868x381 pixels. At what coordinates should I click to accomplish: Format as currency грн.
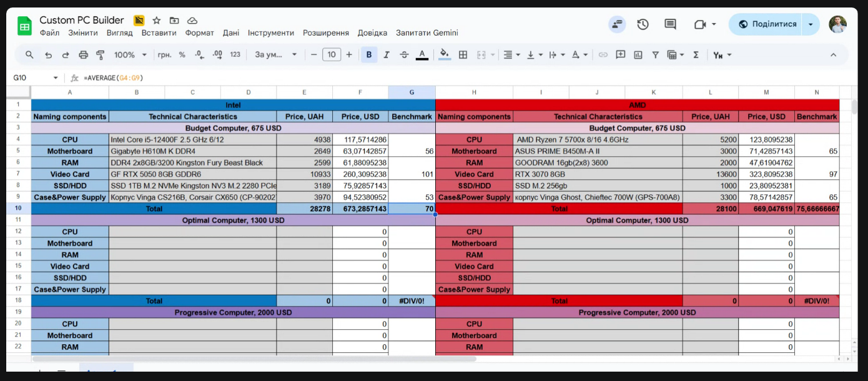coord(165,55)
